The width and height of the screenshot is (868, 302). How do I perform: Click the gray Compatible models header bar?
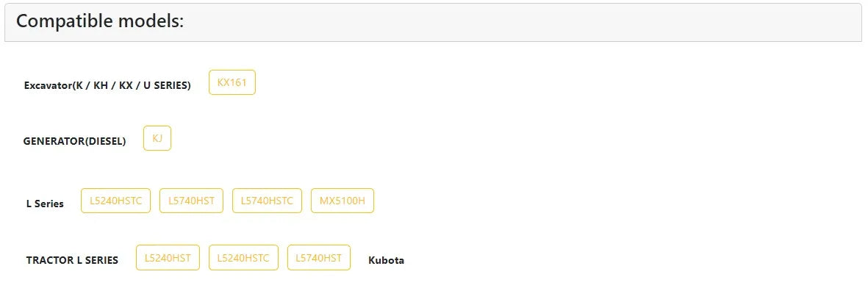434,23
